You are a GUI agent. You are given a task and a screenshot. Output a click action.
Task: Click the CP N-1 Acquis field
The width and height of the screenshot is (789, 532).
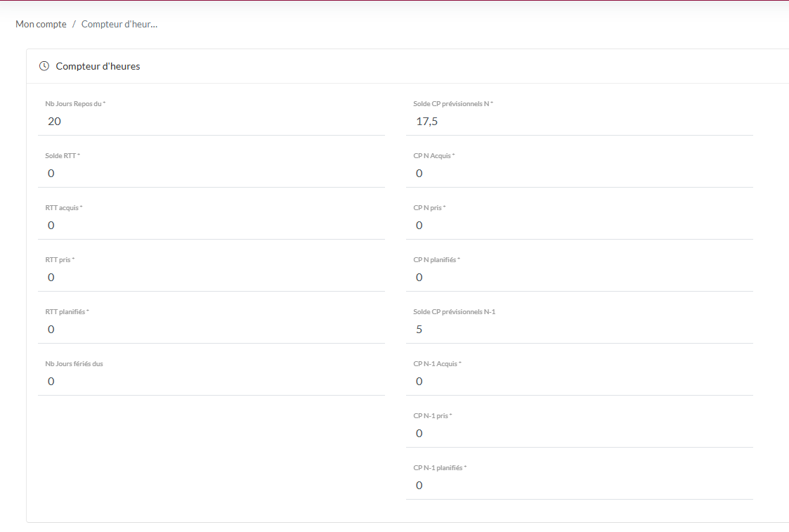(x=579, y=382)
